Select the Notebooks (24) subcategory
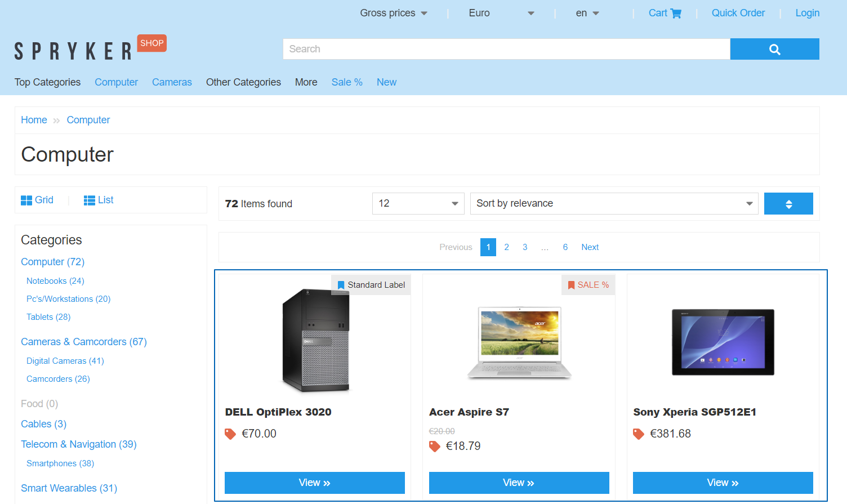This screenshot has width=847, height=504. pos(55,281)
